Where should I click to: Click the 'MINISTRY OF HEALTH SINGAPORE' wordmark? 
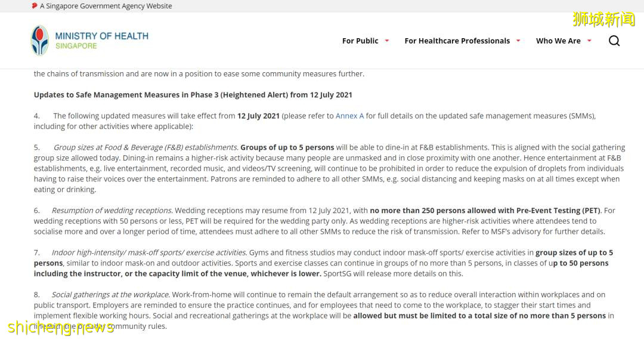click(x=101, y=41)
